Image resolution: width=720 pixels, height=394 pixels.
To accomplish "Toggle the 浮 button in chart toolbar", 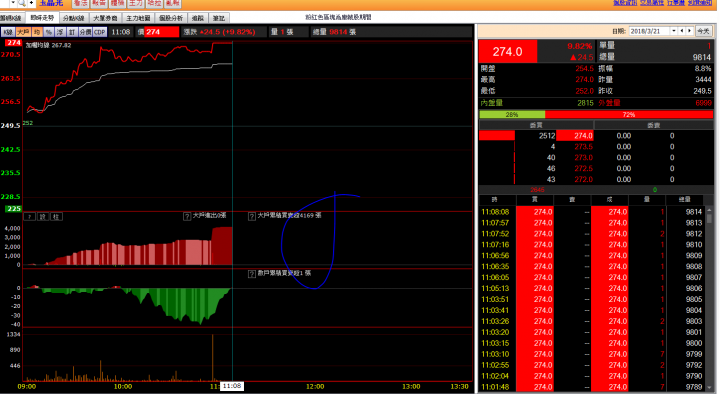I will (x=60, y=32).
